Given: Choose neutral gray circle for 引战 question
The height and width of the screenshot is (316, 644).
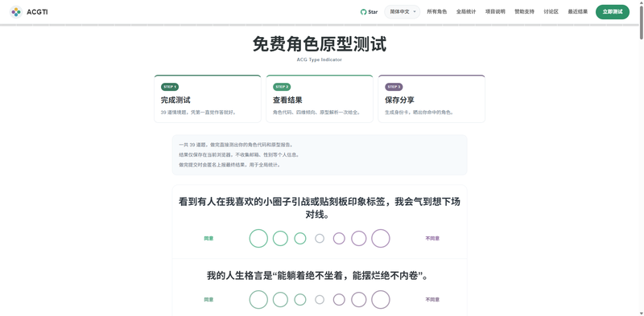Looking at the screenshot, I should [x=320, y=239].
